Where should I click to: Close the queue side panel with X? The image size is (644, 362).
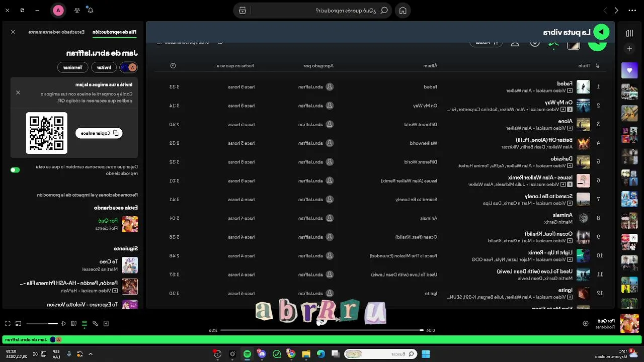13,32
